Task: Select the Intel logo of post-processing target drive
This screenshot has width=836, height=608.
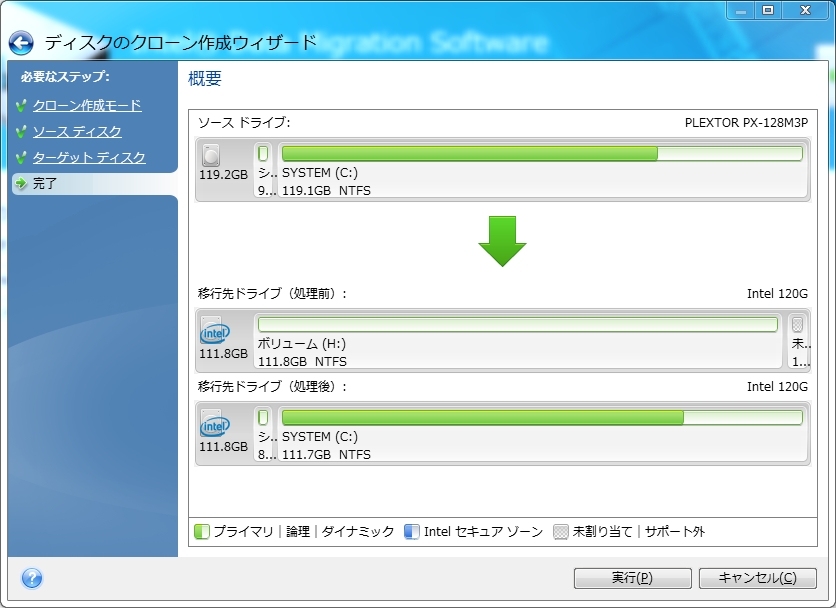Action: coord(214,425)
